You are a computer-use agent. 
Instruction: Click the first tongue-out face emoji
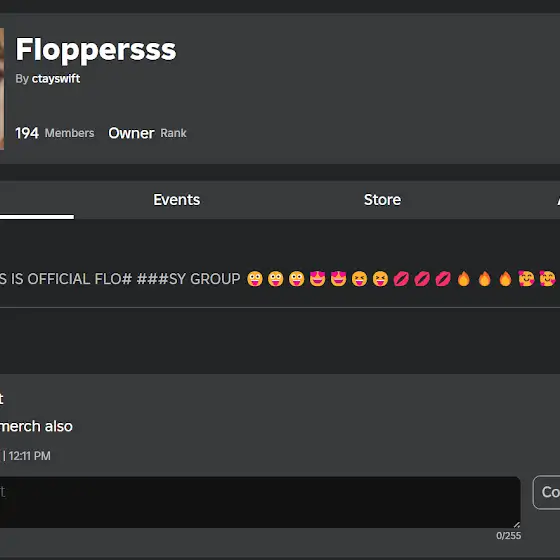(x=255, y=279)
